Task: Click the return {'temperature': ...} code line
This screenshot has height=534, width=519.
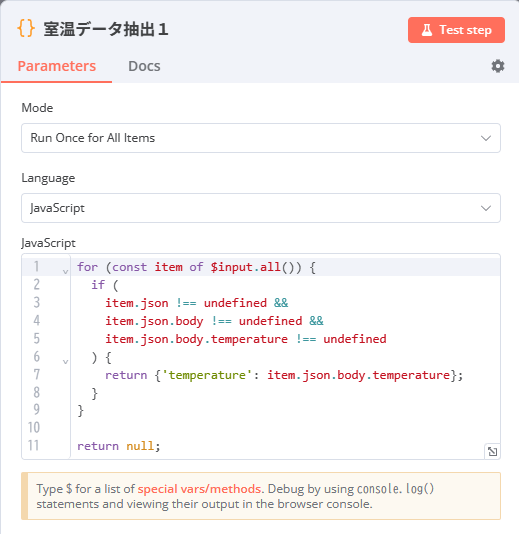Action: 284,375
